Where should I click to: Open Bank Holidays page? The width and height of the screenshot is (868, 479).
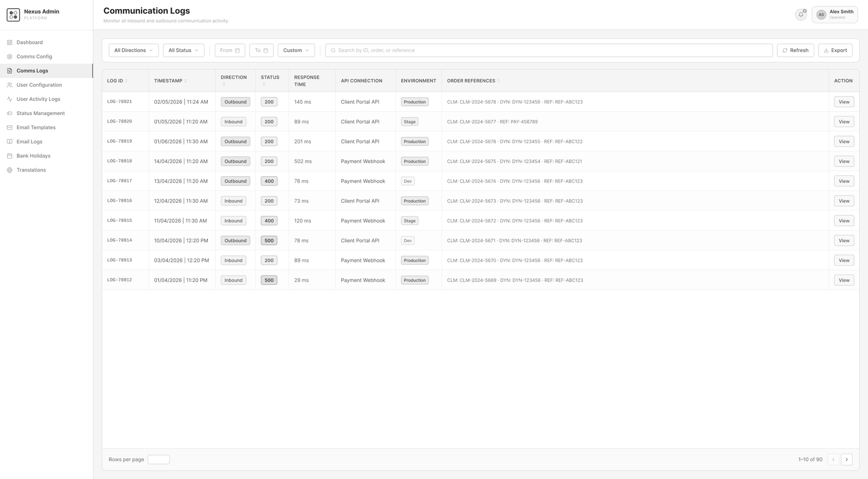tap(47, 156)
